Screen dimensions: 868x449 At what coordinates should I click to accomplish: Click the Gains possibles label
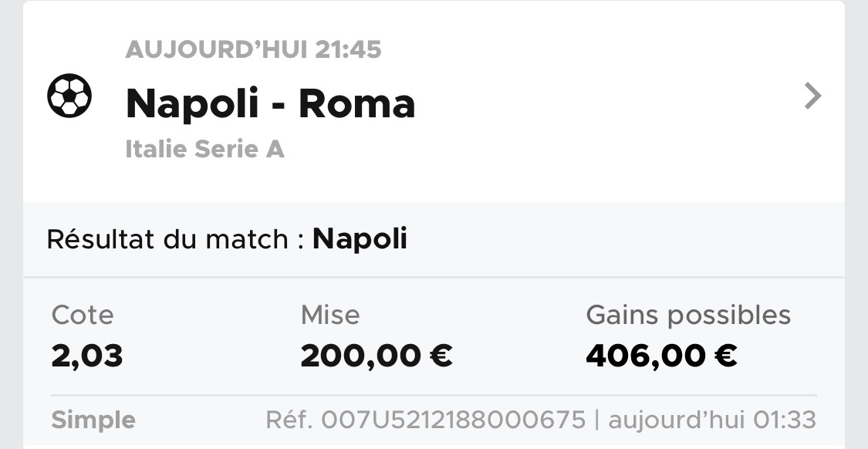[688, 315]
